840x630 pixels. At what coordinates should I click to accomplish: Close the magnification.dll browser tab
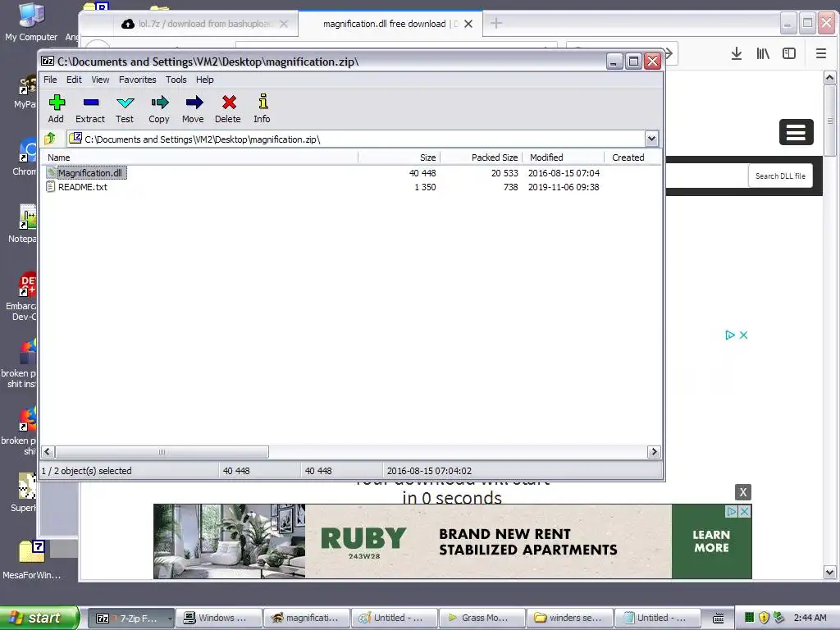pyautogui.click(x=468, y=24)
